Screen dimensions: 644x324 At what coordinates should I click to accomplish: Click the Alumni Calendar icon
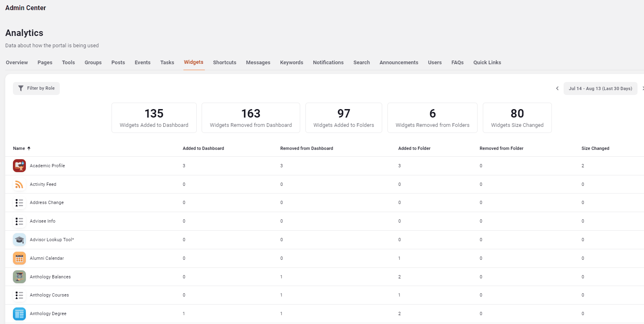19,258
